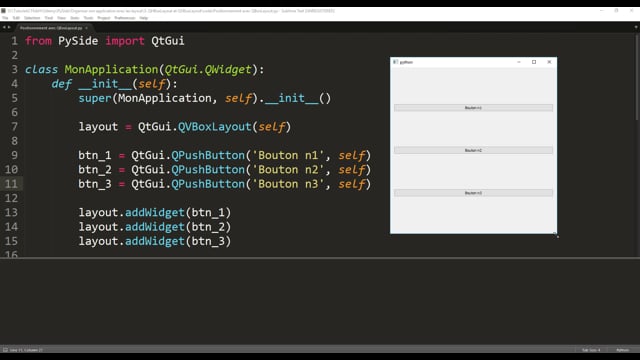This screenshot has height=360, width=640.
Task: Open the Goto menu
Action: tap(75, 18)
